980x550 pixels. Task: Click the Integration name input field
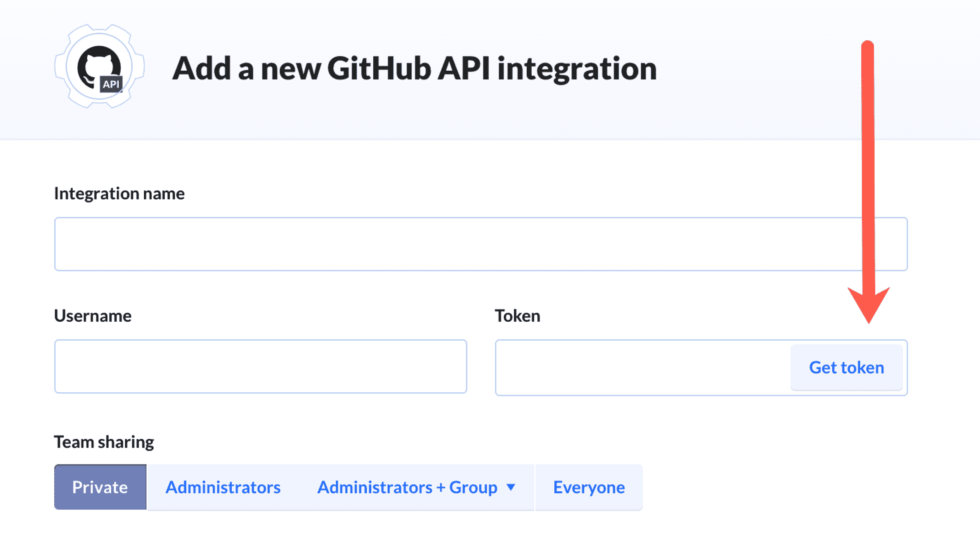(481, 243)
